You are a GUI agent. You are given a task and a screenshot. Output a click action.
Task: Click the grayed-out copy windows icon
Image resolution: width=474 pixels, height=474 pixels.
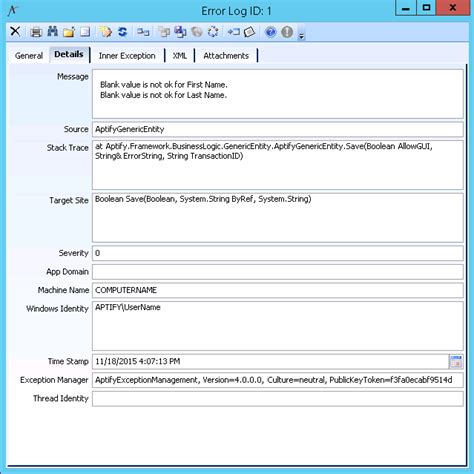pos(164,32)
